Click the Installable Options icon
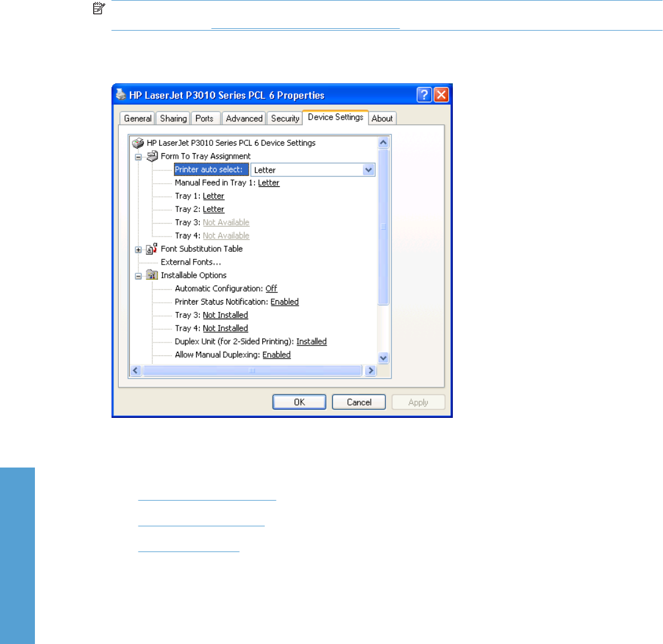663x644 pixels. (152, 275)
